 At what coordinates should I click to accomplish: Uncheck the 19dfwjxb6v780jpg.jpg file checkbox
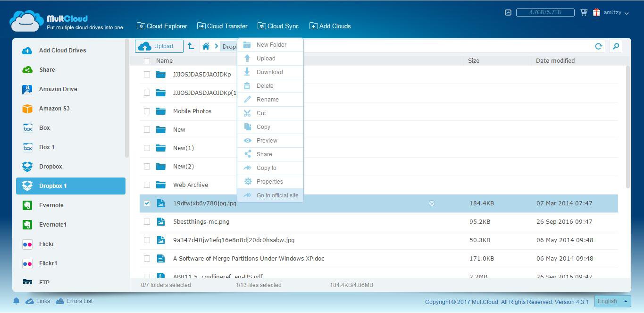[147, 203]
